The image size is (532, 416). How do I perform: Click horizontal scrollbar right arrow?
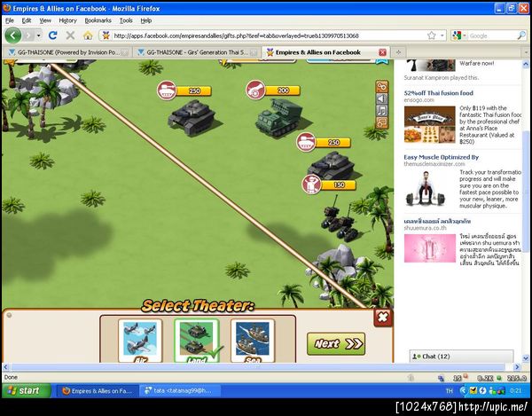coord(517,367)
